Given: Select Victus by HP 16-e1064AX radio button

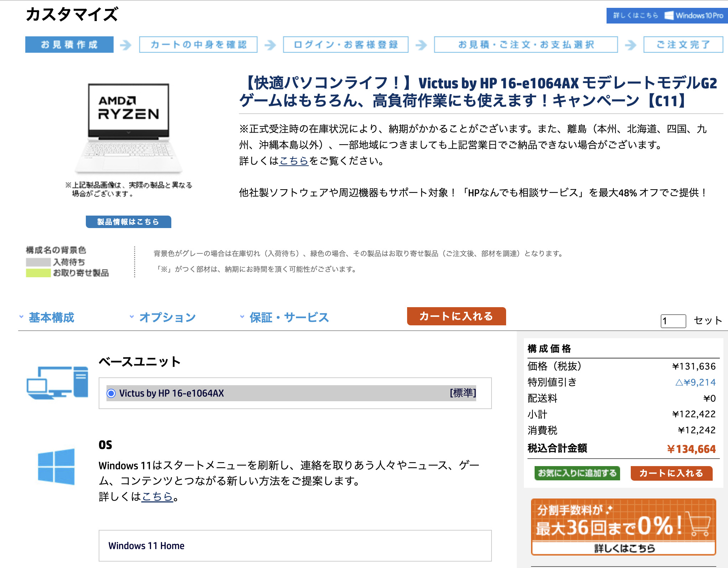Looking at the screenshot, I should (111, 393).
